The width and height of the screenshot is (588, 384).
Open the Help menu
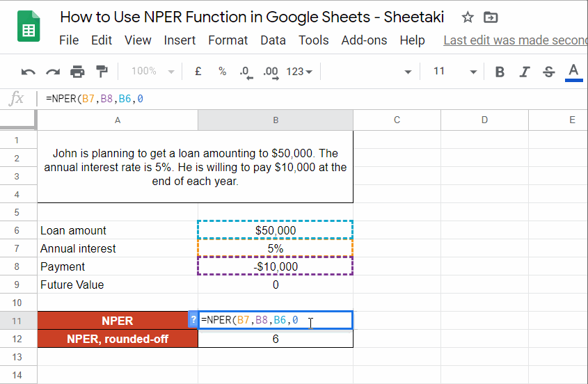click(x=412, y=40)
